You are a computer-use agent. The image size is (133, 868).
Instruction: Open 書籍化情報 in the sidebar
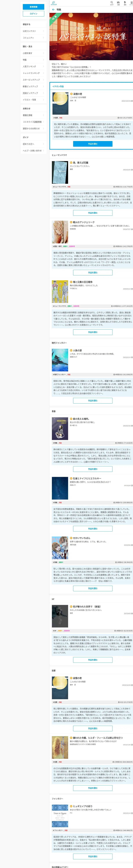[33, 115]
